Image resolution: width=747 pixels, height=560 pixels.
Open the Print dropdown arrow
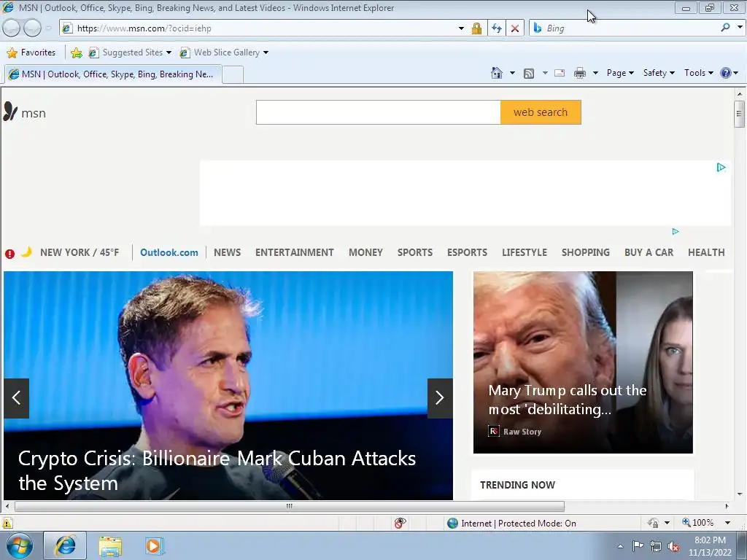[x=595, y=73]
